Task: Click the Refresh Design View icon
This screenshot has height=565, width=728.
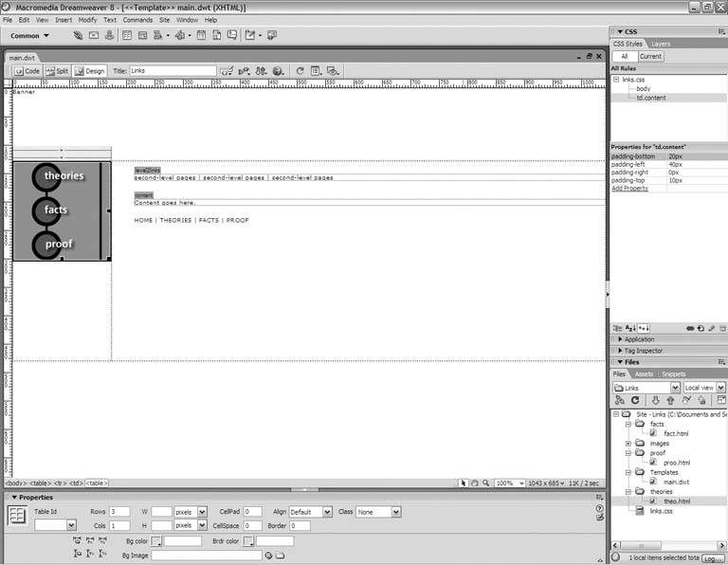Action: point(300,70)
